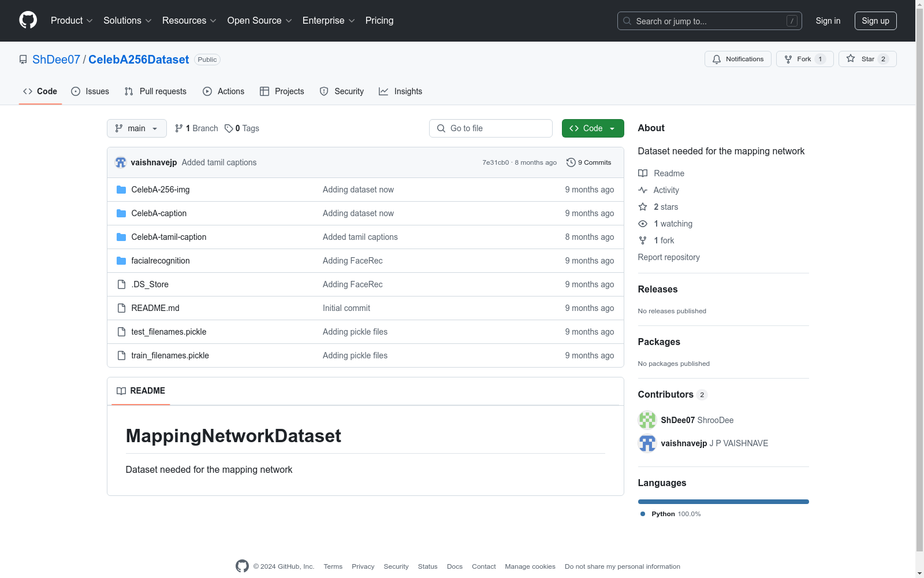Click the Sign in link
Screen dimensions: 924x578
828,21
